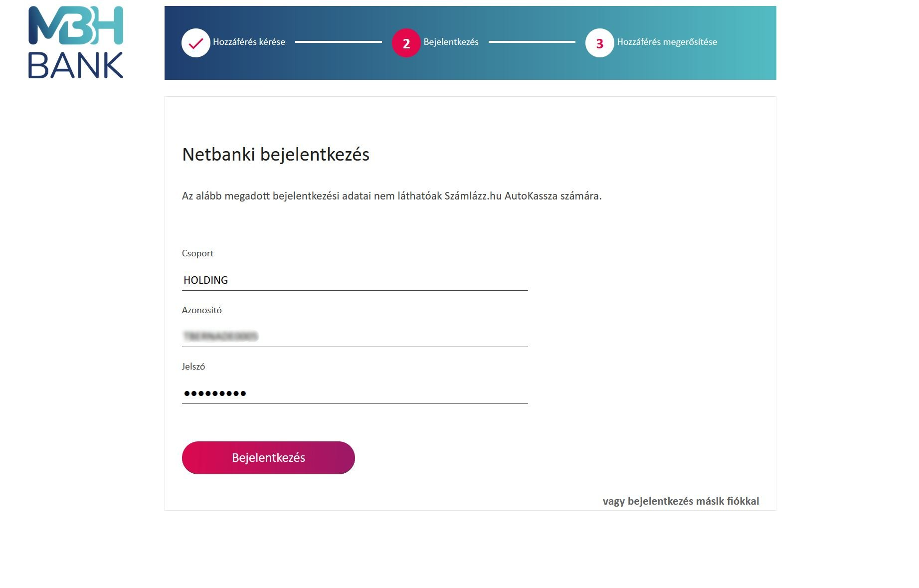Image resolution: width=919 pixels, height=588 pixels.
Task: Focus the Azonosító input field
Action: click(x=355, y=336)
